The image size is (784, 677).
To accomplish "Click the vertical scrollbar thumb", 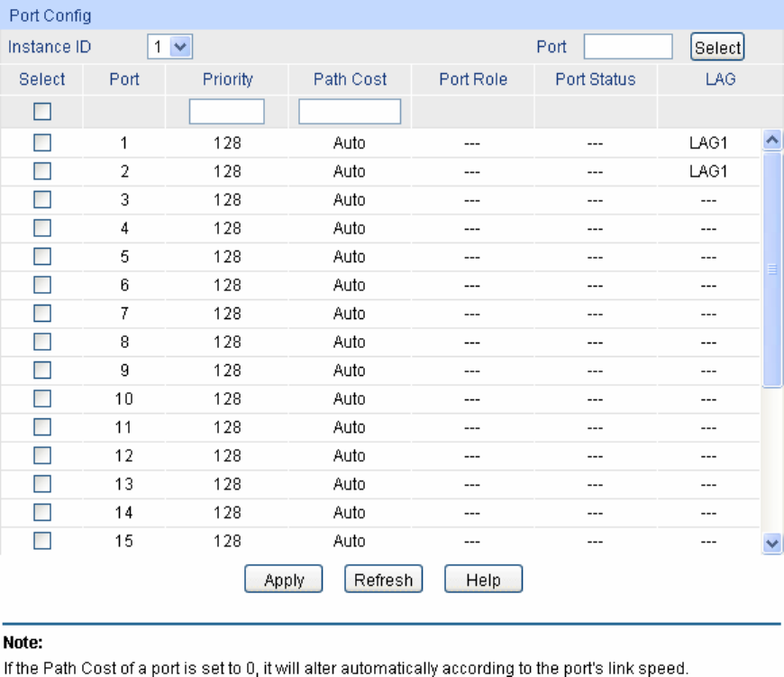I will [771, 269].
